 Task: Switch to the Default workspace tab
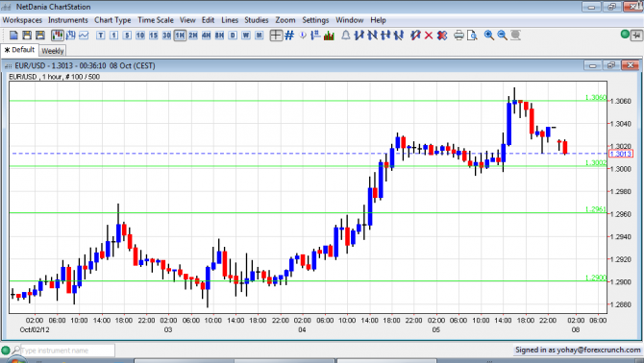(x=19, y=50)
